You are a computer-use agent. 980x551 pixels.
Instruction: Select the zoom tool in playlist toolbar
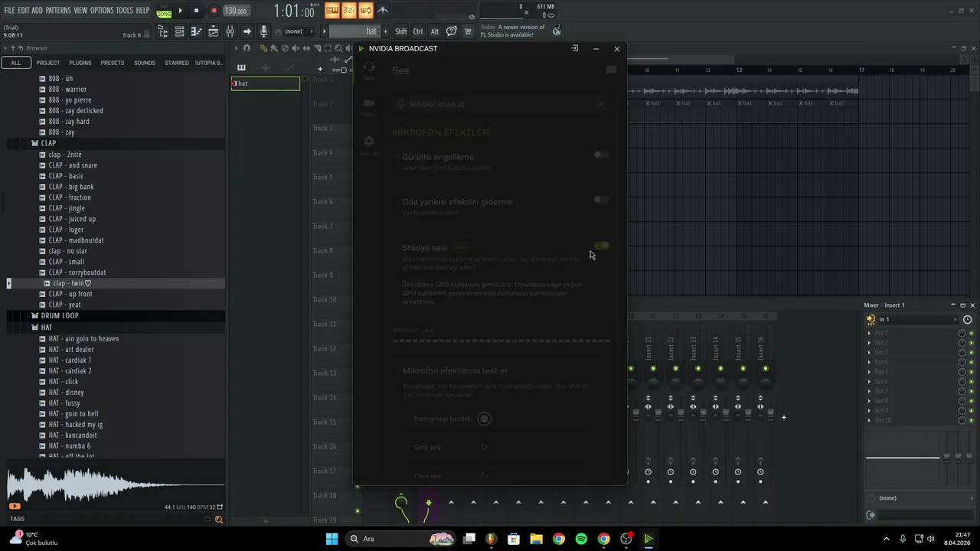pyautogui.click(x=338, y=48)
